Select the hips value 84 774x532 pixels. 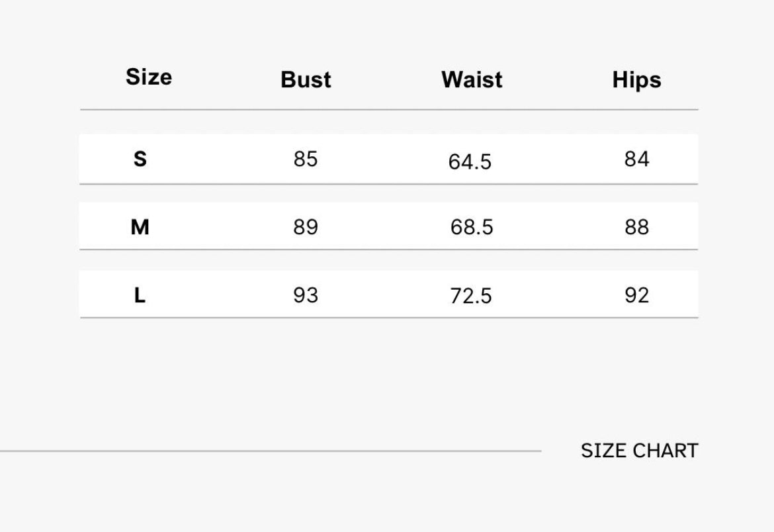point(636,159)
